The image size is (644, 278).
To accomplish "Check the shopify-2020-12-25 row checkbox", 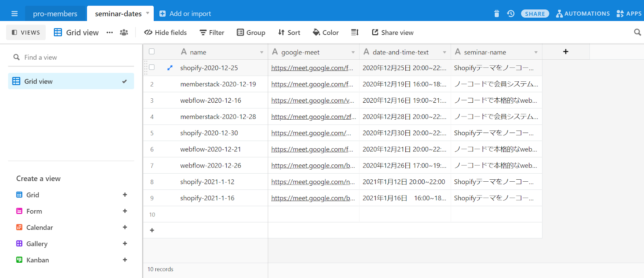I will (x=152, y=67).
